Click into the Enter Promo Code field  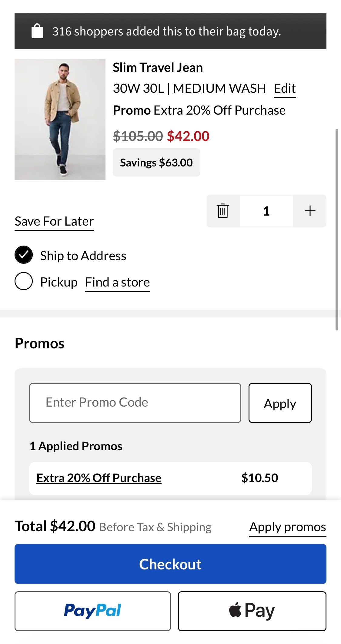tap(135, 403)
